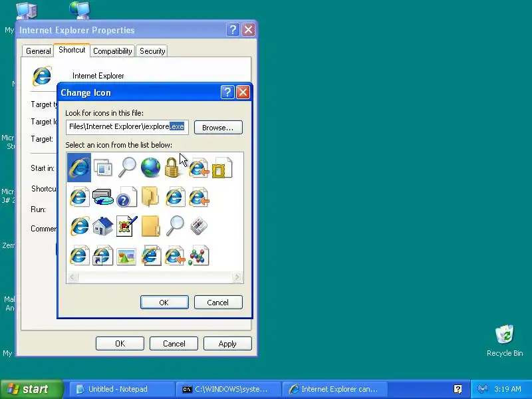This screenshot has height=399, width=532.
Task: Switch to the C:\WINDOWS command prompt taskbar item
Action: (228, 389)
